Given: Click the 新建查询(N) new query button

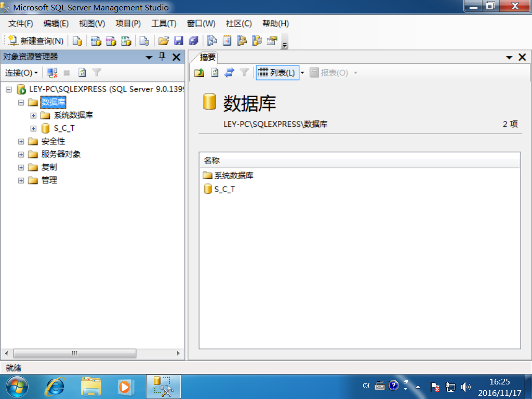Looking at the screenshot, I should click(36, 41).
